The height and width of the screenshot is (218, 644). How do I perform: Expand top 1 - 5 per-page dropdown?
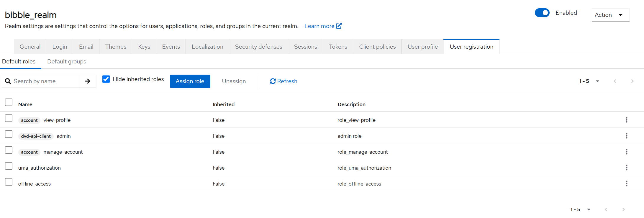(589, 81)
